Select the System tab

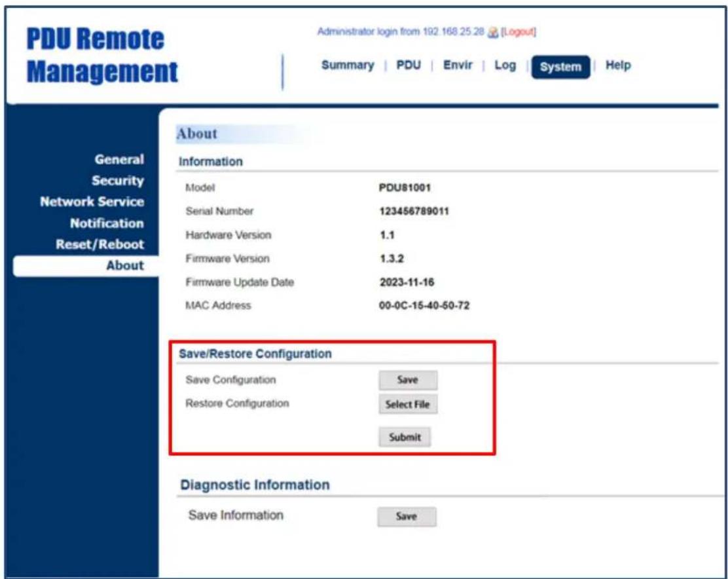tap(561, 67)
